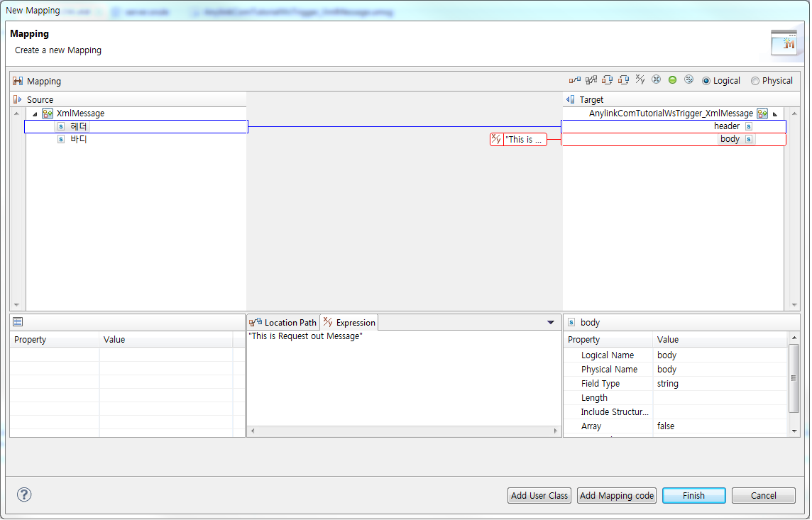Click the second loop mapping toolbar icon
Screen dimensions: 812x520
pos(624,79)
